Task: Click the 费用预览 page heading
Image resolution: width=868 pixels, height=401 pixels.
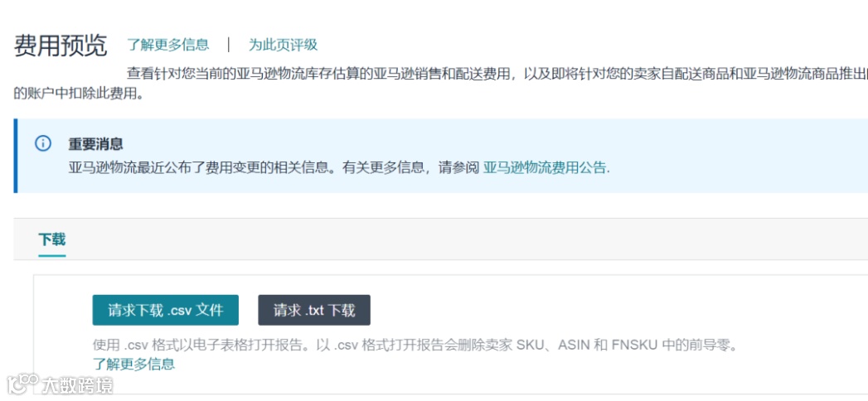Action: coord(61,46)
